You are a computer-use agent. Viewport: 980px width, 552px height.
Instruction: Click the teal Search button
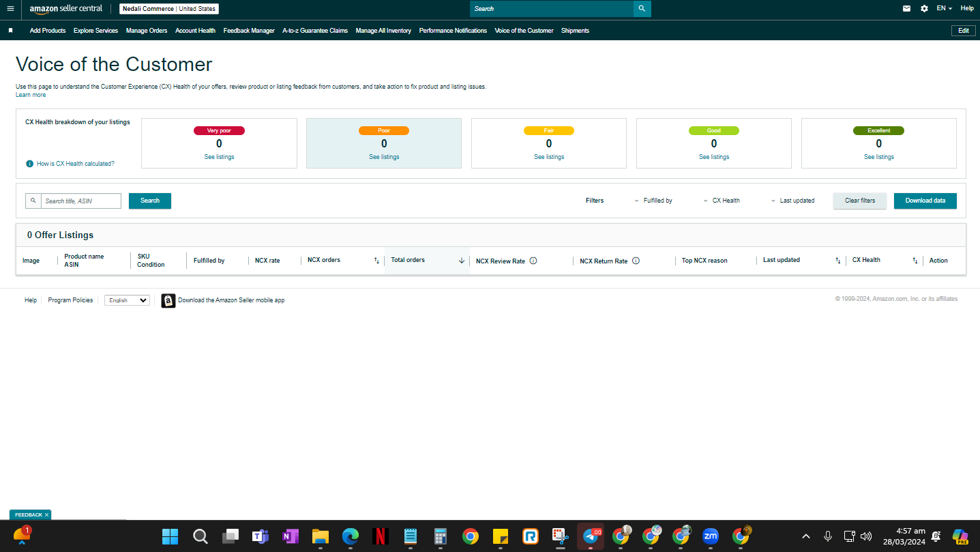(150, 201)
